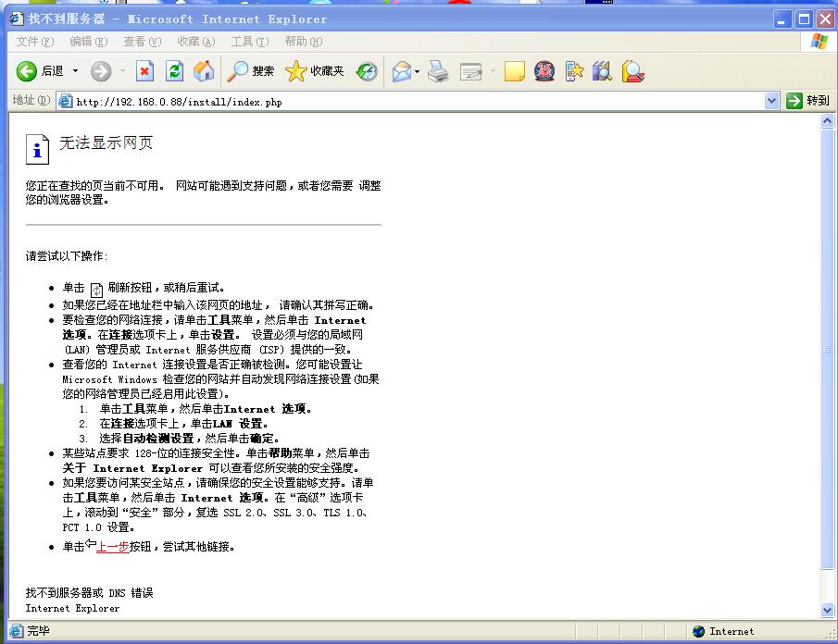The height and width of the screenshot is (644, 838).
Task: Click the phone with star toolbar icon
Action: click(x=574, y=71)
